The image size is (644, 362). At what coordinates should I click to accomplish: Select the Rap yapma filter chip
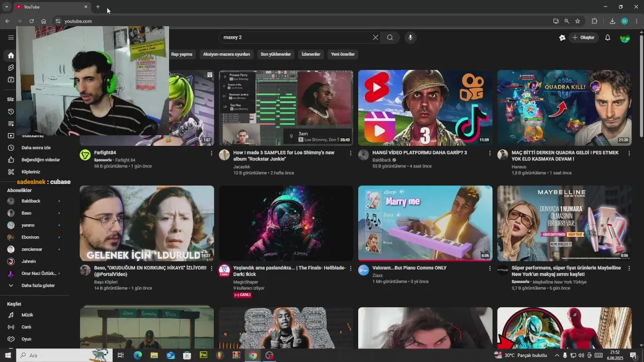[x=182, y=54]
